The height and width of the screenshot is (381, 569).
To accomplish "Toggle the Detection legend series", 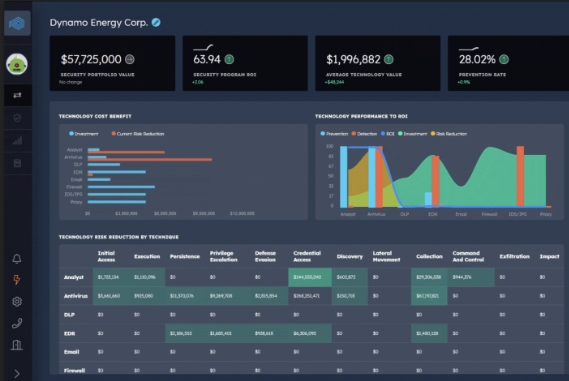I will point(364,134).
